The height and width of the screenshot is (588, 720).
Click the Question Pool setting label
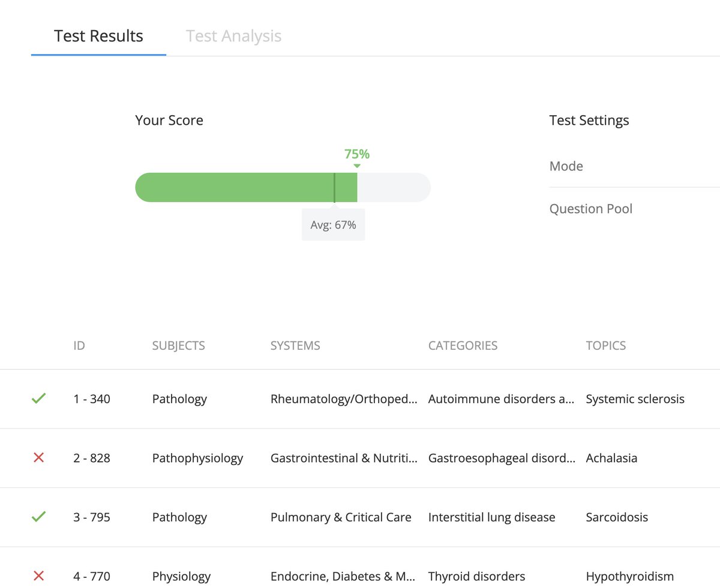591,209
